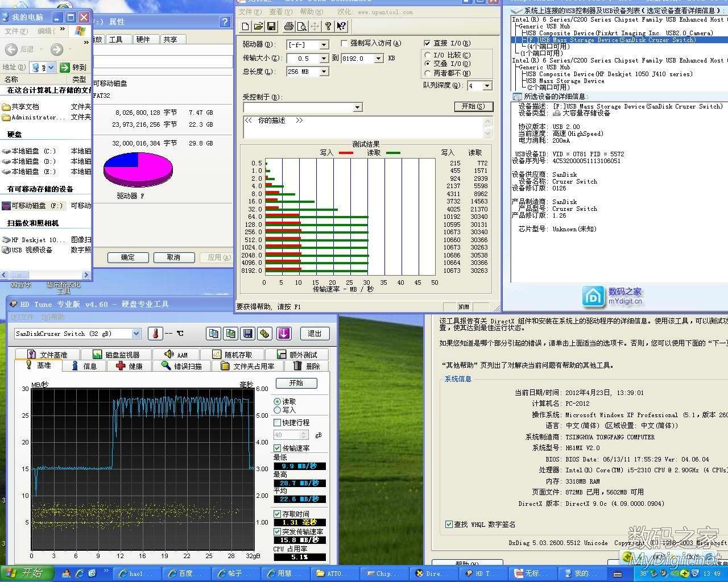
Task: Click the context help arrow icon in ATTO
Action: coord(341,26)
